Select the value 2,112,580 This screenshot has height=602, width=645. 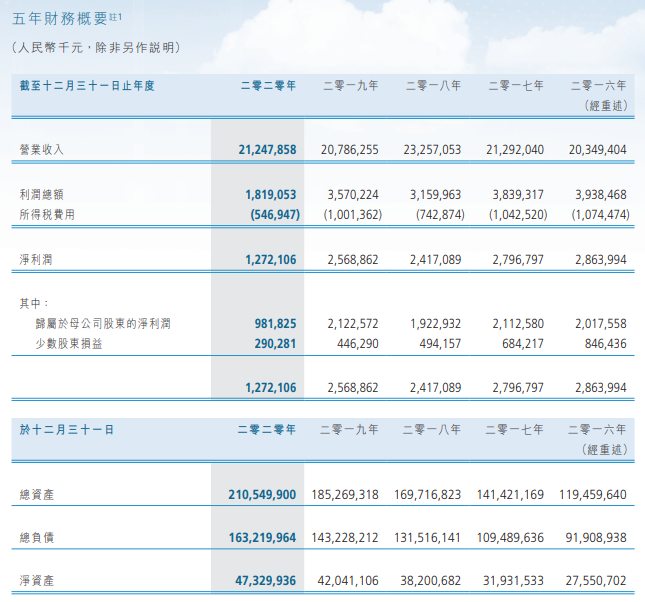(518, 323)
